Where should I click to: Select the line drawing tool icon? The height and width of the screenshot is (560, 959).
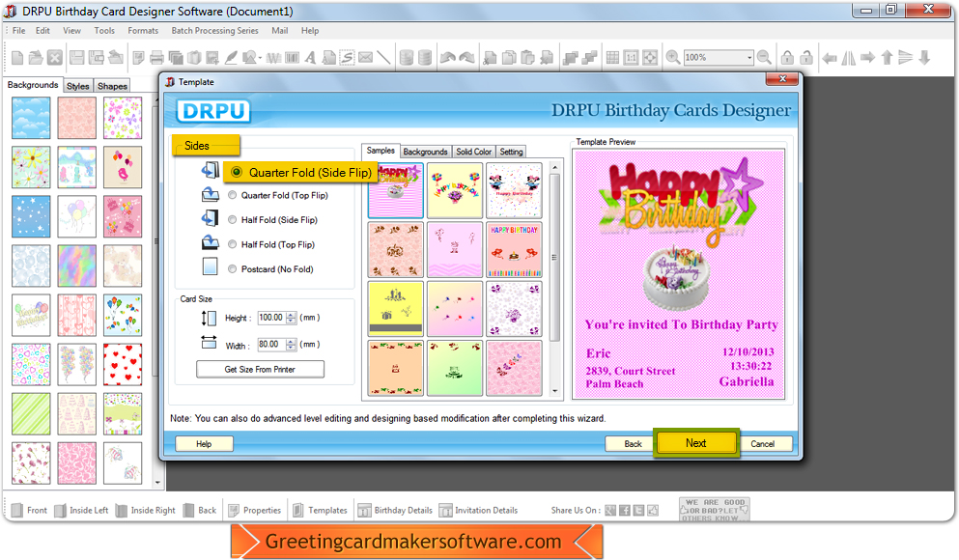pyautogui.click(x=383, y=58)
